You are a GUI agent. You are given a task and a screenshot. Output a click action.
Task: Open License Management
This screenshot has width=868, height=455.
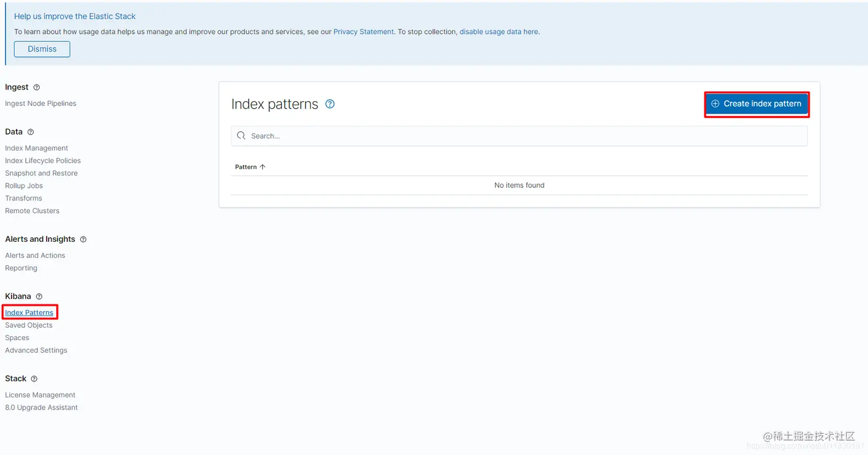click(40, 395)
